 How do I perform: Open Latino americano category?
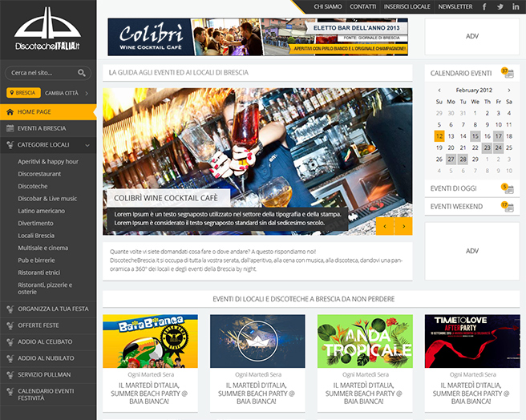[41, 211]
